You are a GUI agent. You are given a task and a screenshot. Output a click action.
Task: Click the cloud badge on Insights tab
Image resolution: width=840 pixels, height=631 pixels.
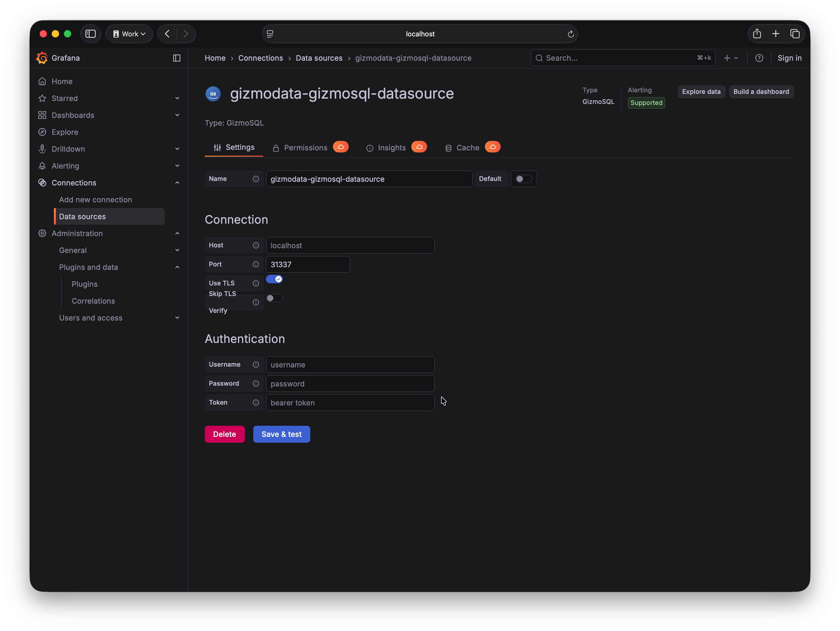(x=419, y=147)
